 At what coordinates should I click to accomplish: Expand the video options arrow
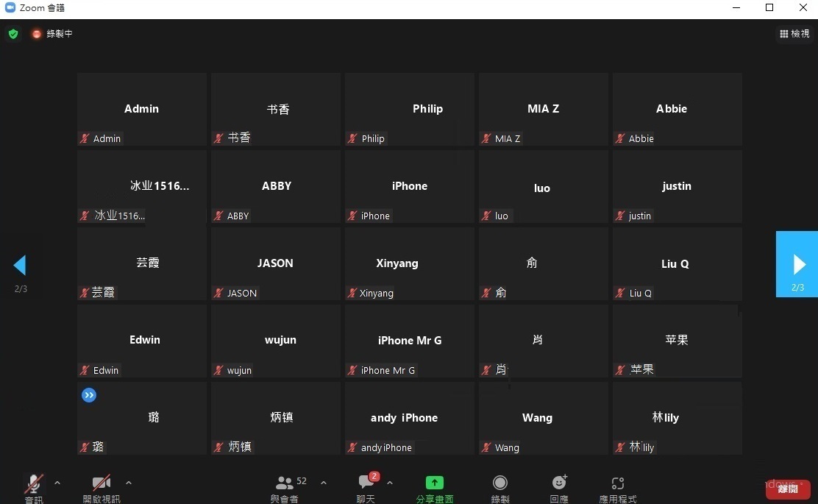click(x=129, y=483)
